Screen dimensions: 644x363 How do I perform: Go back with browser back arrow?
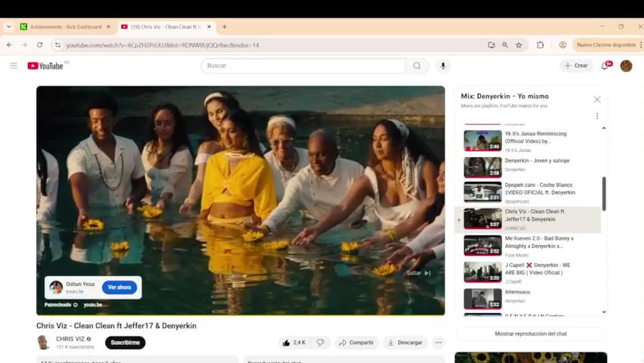coord(9,45)
